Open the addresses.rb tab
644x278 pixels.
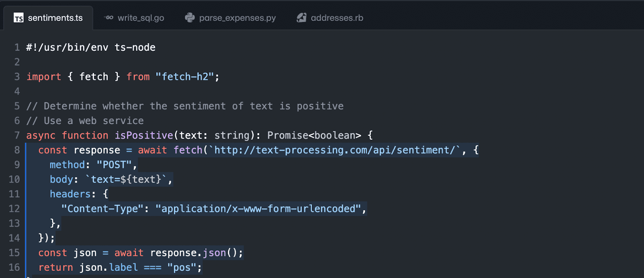coord(330,18)
